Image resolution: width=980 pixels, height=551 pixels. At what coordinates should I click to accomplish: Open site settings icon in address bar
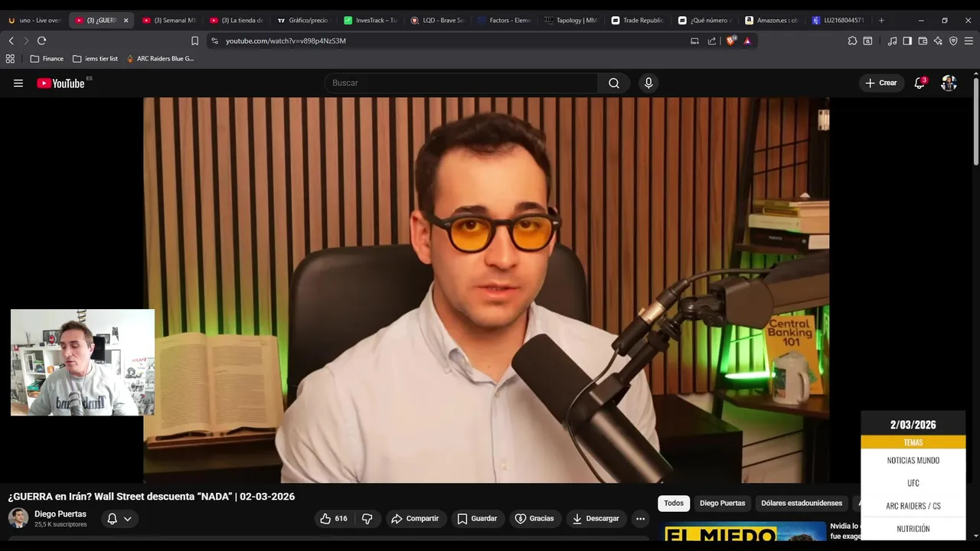pos(214,41)
